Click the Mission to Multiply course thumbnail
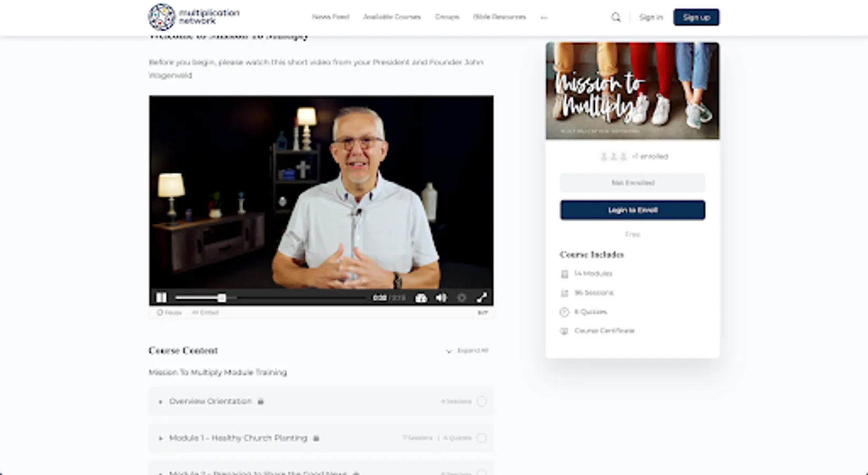Viewport: 868px width, 475px height. point(633,91)
